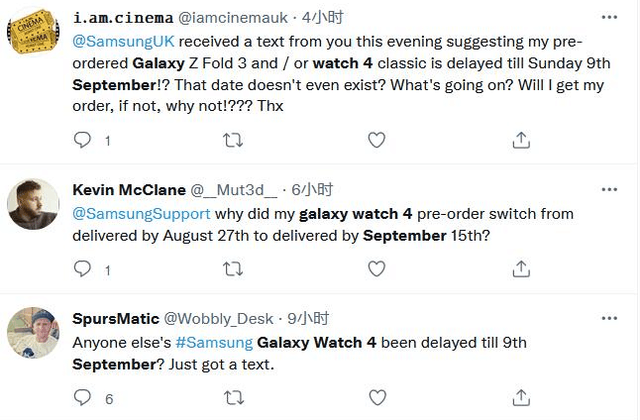Like Kevin McClane's pre-order tweet
The width and height of the screenshot is (640, 420).
coord(376,269)
